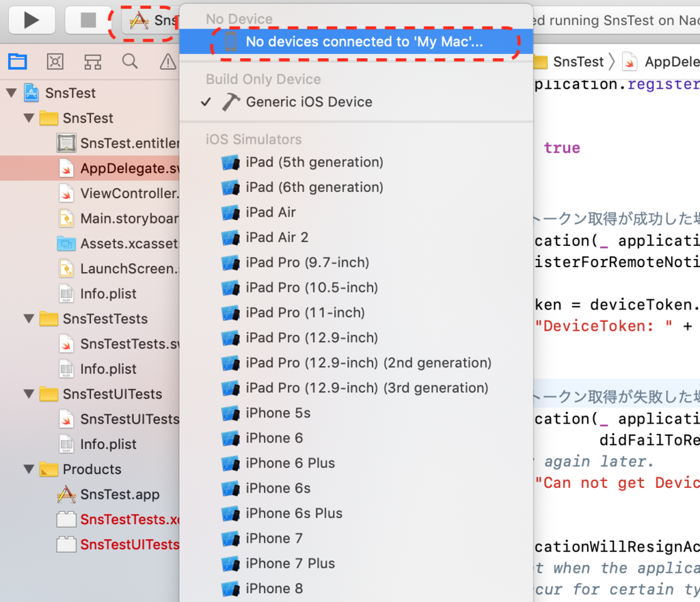Choose the iPhone 7 Plus simulator
Image resolution: width=700 pixels, height=602 pixels.
356,563
